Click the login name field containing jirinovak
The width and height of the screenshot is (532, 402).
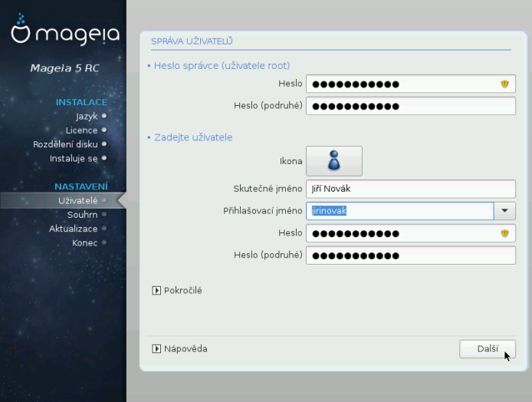coord(399,211)
